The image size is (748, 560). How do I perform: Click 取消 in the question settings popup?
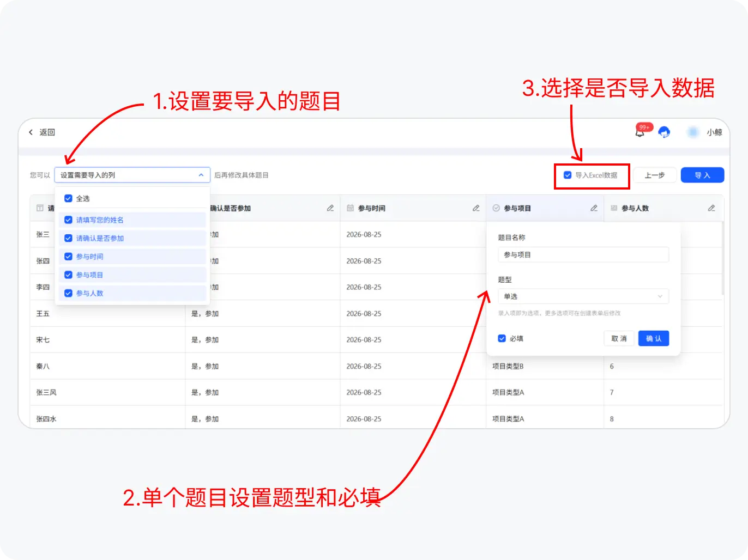pyautogui.click(x=619, y=338)
